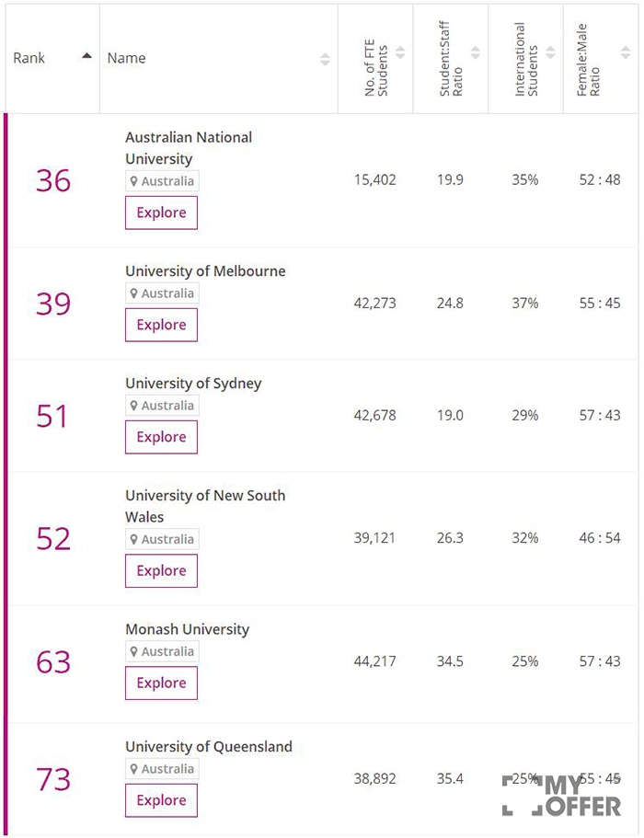Click Explore for Australian National University

[x=161, y=212]
